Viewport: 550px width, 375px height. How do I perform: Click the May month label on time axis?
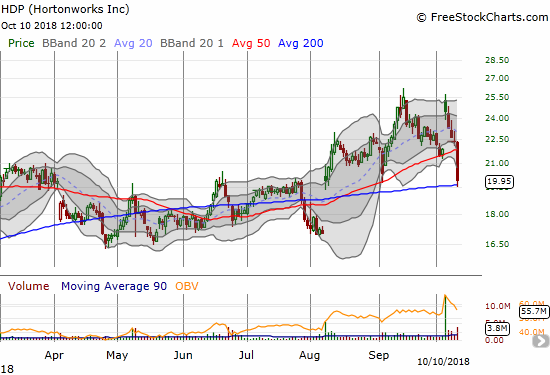[117, 355]
